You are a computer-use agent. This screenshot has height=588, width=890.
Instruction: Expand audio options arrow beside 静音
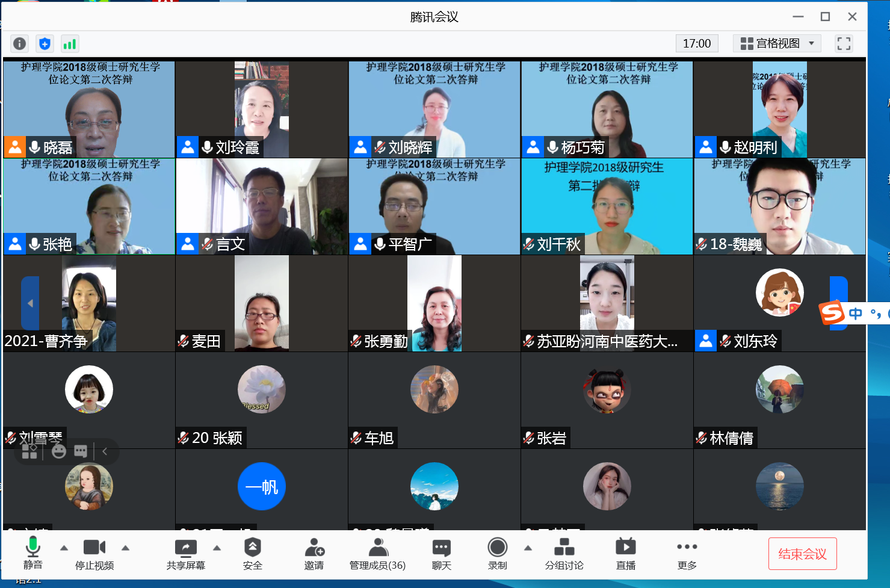(x=64, y=548)
